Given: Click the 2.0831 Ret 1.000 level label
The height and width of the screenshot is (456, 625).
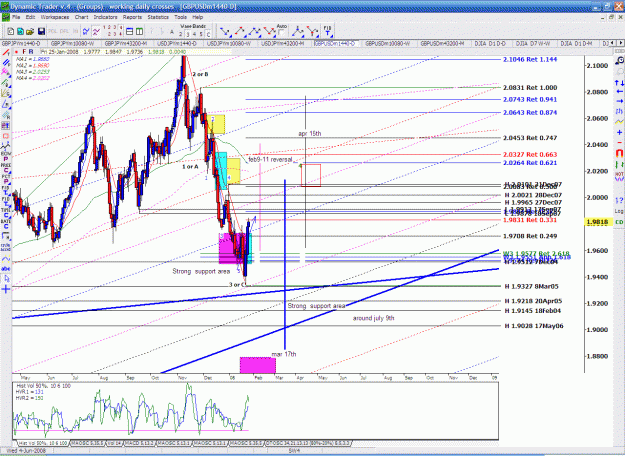Looking at the screenshot, I should point(530,88).
